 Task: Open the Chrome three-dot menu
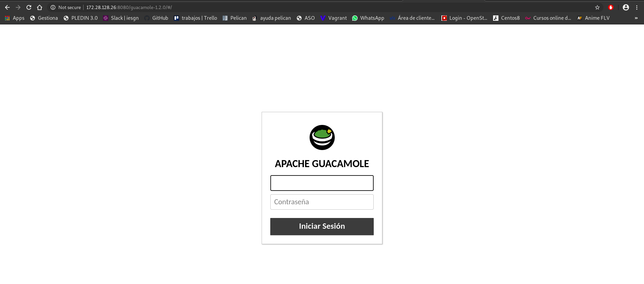click(637, 7)
